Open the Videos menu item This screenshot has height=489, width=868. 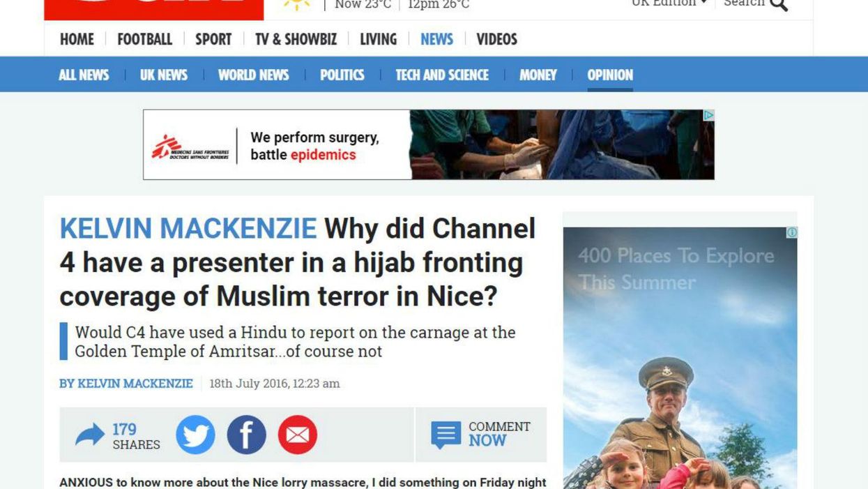[496, 40]
